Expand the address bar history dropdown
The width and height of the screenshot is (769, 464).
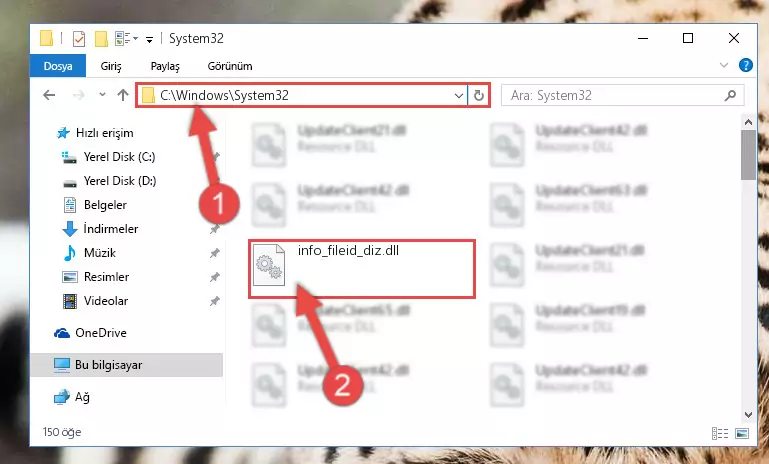point(459,95)
